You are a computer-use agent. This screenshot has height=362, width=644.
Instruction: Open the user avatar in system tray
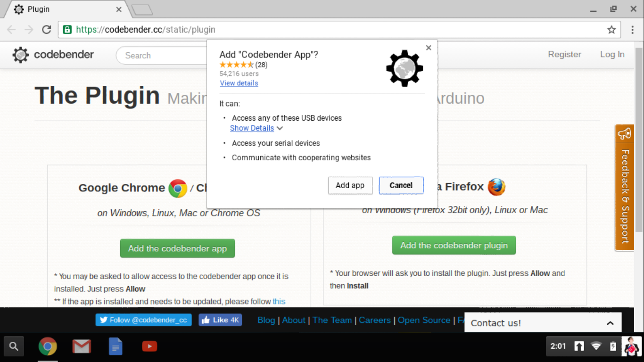coord(632,346)
